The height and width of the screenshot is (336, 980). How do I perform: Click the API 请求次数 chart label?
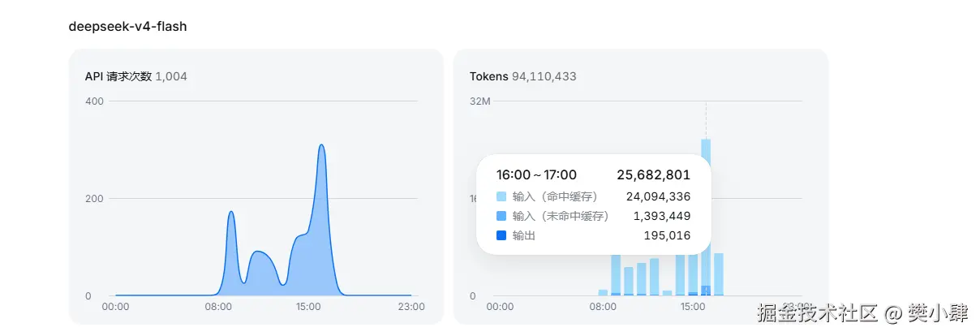pyautogui.click(x=118, y=76)
